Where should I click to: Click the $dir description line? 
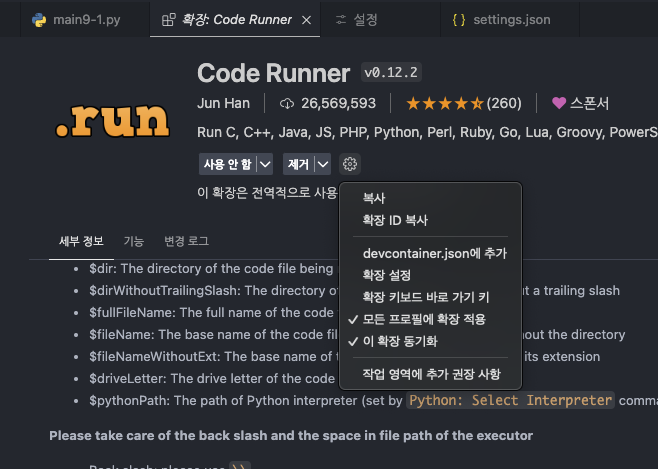tap(211, 268)
